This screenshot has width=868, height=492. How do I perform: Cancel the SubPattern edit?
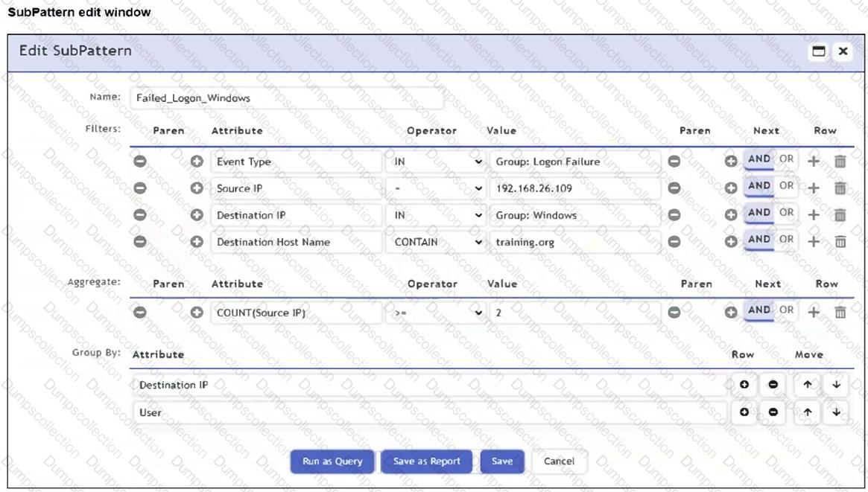tap(559, 461)
